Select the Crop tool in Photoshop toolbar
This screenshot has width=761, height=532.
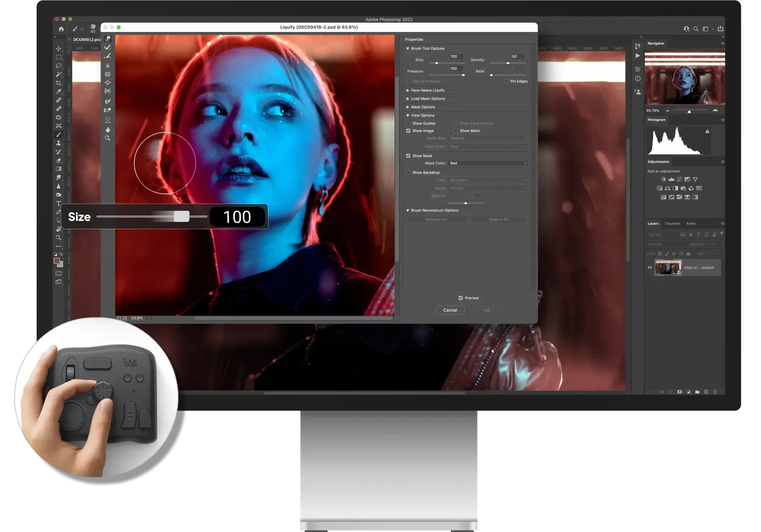59,83
